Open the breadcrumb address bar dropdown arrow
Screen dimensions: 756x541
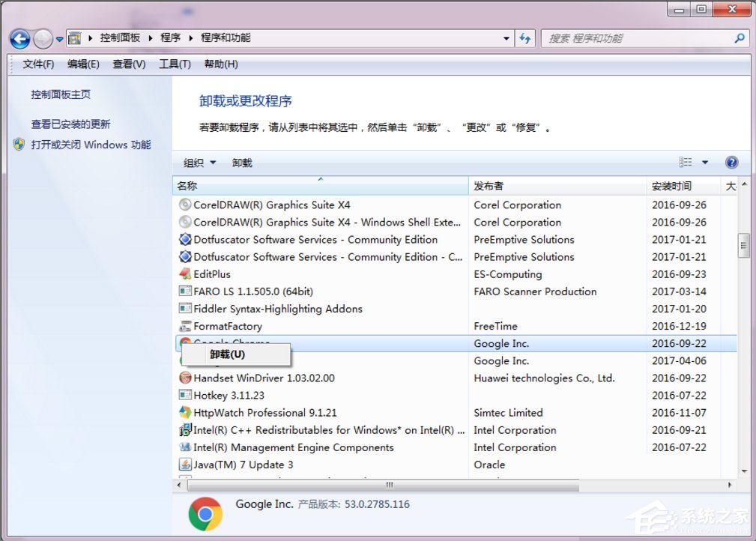(x=505, y=38)
